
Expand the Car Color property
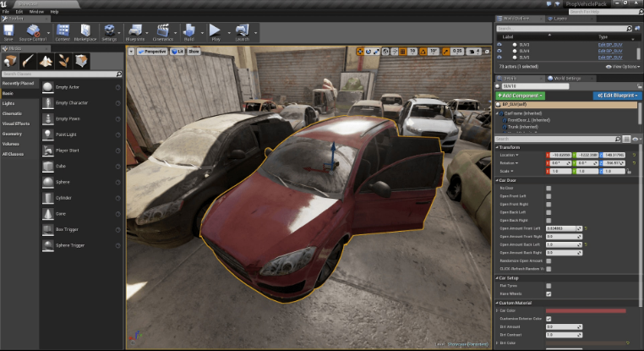[498, 310]
